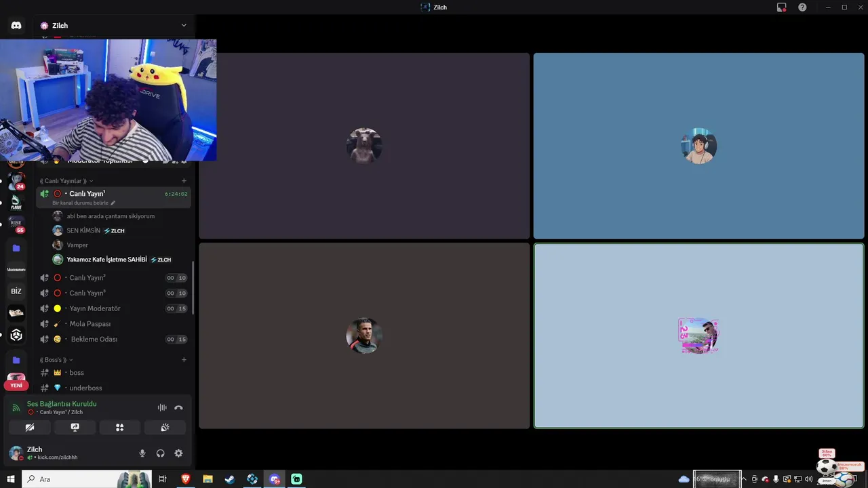Click the channel list scrollbar
This screenshot has width=868, height=488.
coord(193,288)
